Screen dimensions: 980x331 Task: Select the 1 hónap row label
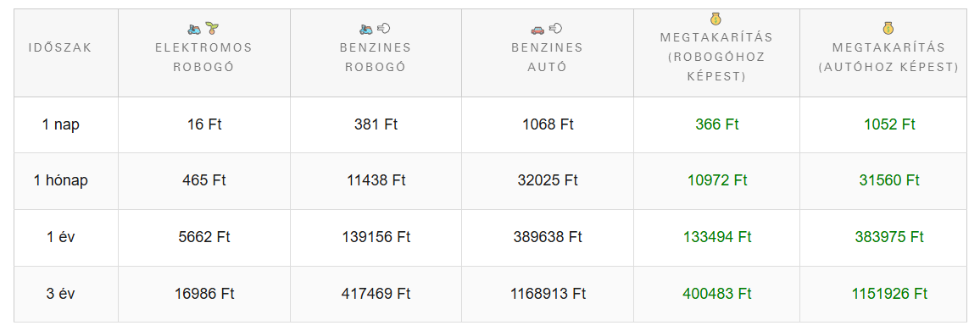(x=61, y=180)
